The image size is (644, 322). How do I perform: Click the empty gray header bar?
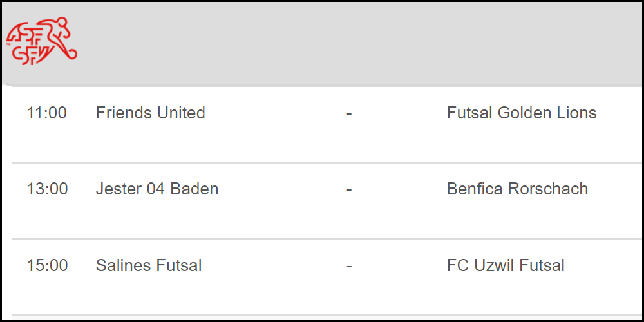[x=354, y=42]
